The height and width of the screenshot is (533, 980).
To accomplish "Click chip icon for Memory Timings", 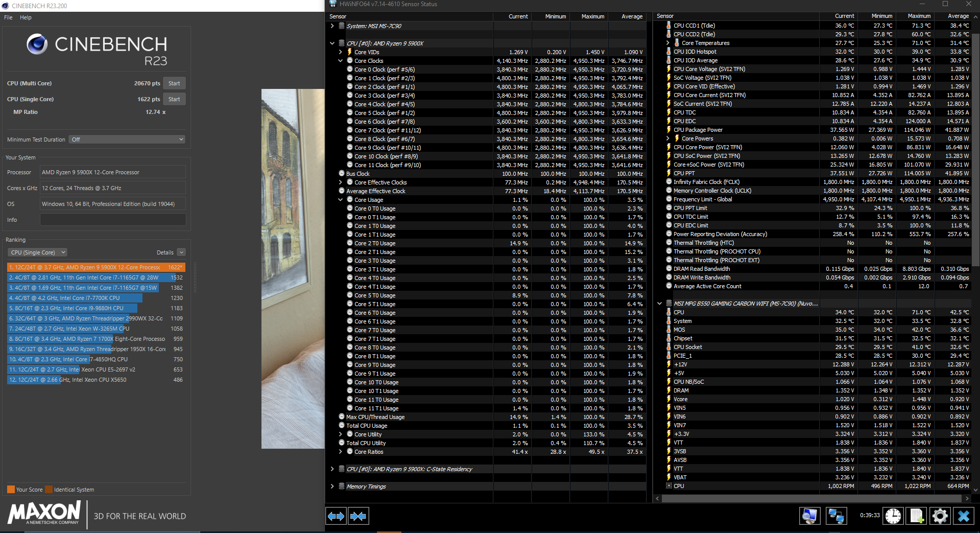I will [342, 486].
